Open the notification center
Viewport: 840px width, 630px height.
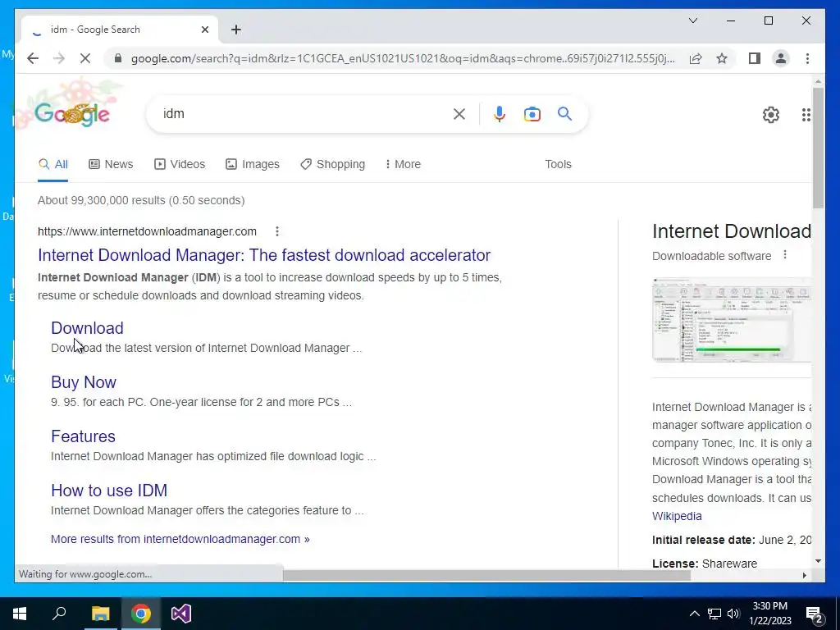[815, 614]
